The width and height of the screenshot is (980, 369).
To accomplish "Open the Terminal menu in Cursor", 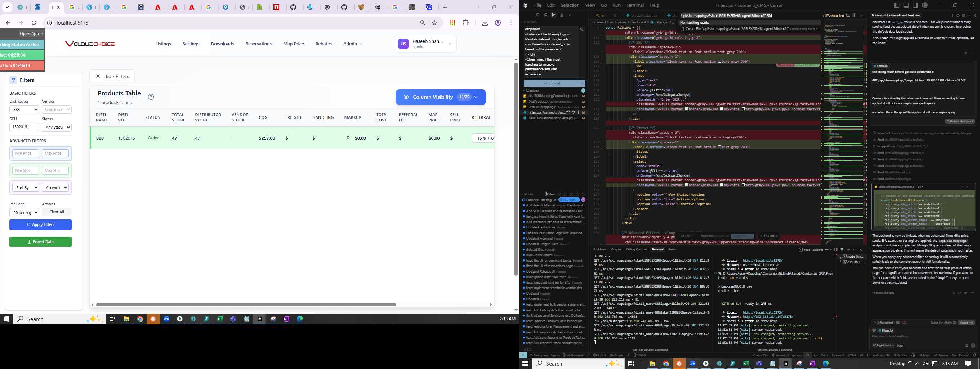I will click(635, 5).
